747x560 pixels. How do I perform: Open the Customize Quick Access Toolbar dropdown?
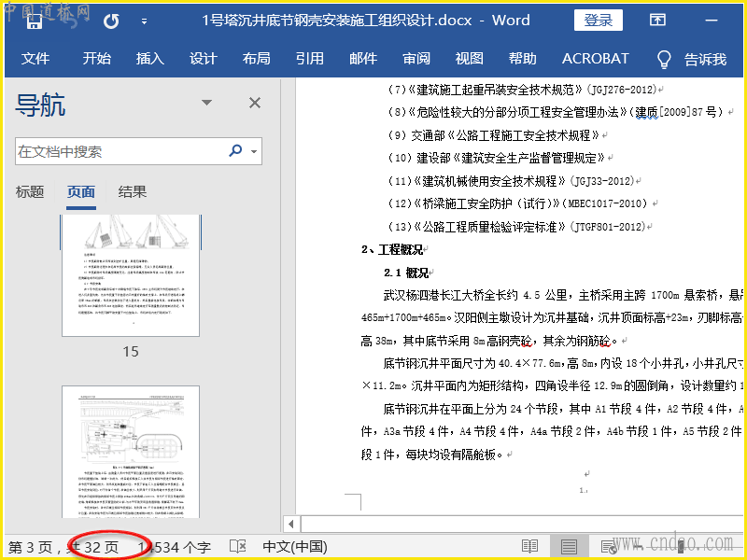pos(144,21)
